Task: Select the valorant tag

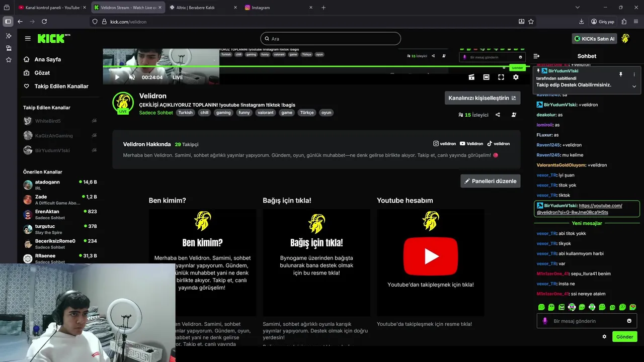Action: (x=266, y=113)
